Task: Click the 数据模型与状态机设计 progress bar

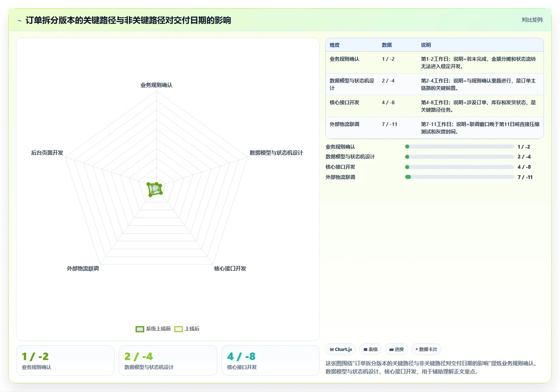Action: [x=459, y=157]
